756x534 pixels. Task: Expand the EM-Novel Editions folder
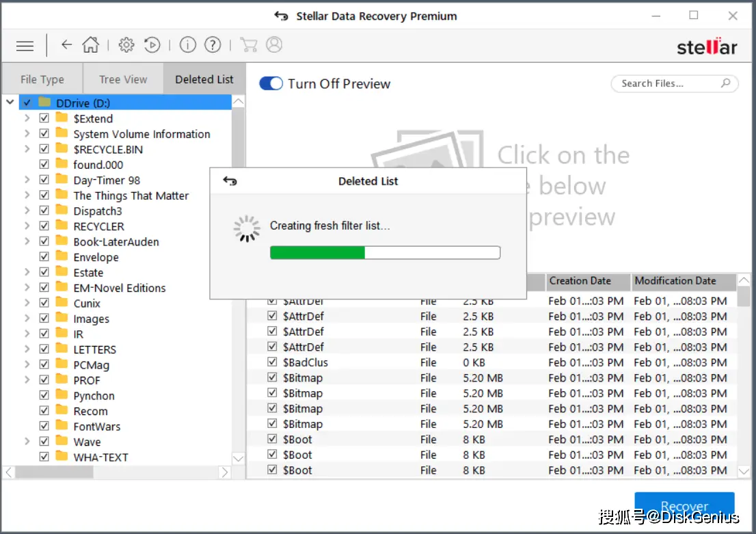[x=27, y=287]
